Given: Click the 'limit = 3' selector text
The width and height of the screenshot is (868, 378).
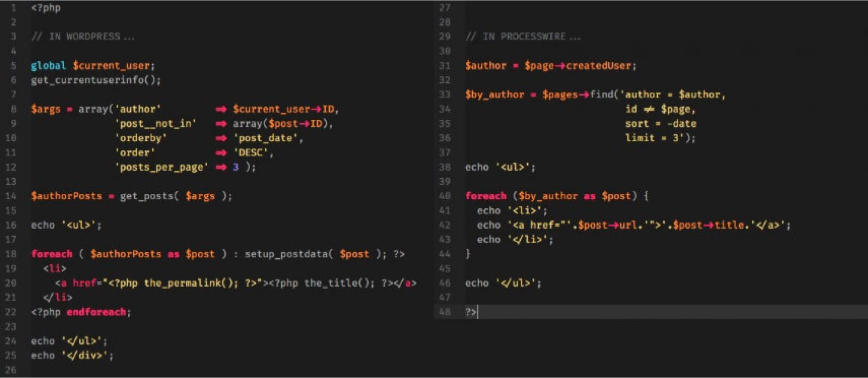Looking at the screenshot, I should pyautogui.click(x=657, y=138).
